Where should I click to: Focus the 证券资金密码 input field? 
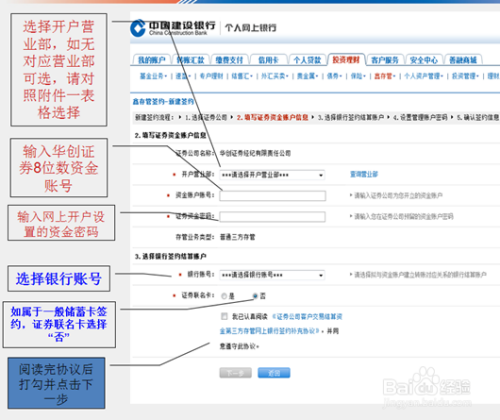tap(273, 217)
